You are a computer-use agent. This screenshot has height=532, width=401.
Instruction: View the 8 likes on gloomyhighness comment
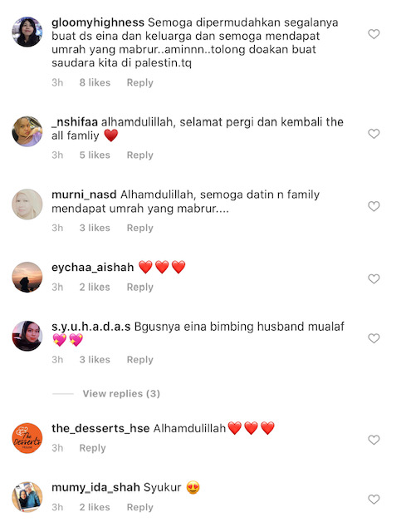[95, 83]
